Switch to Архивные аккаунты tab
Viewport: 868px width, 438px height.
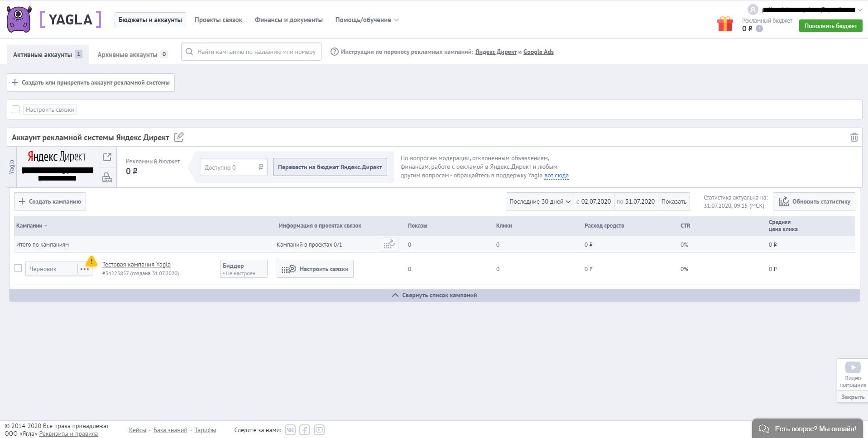click(132, 55)
